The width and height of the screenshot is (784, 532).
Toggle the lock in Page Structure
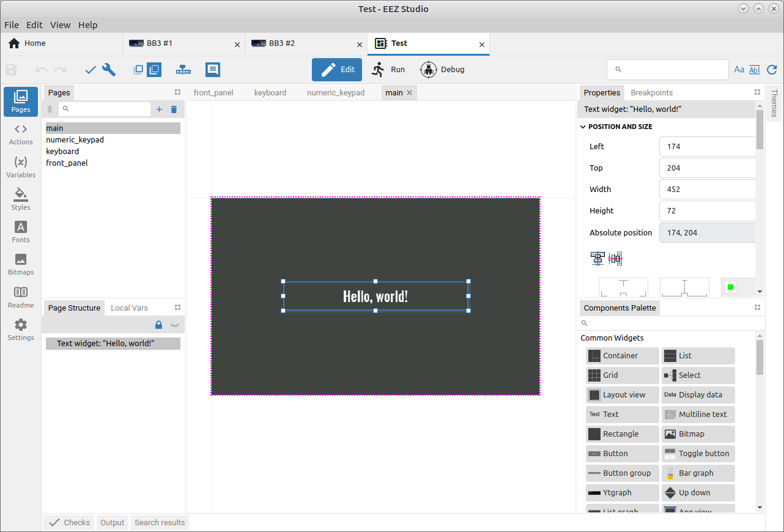coord(158,325)
